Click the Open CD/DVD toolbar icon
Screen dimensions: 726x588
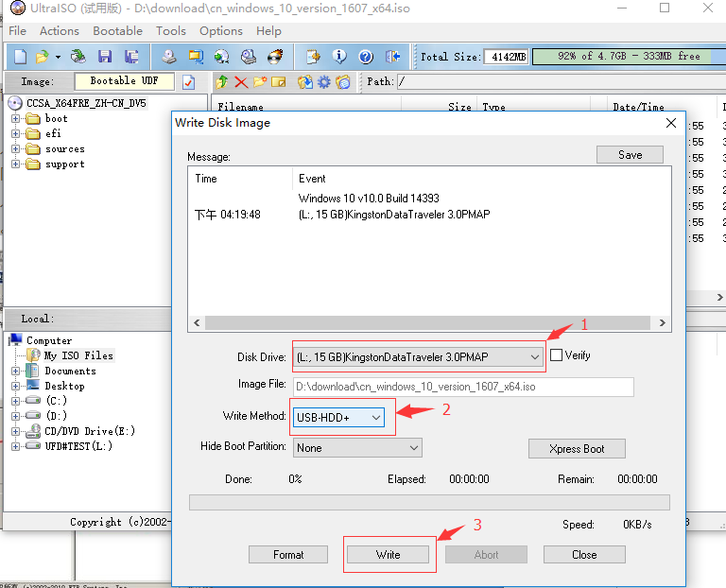[78, 57]
